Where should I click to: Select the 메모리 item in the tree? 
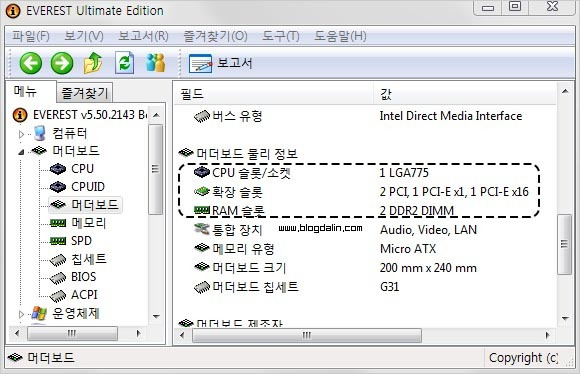tap(88, 223)
